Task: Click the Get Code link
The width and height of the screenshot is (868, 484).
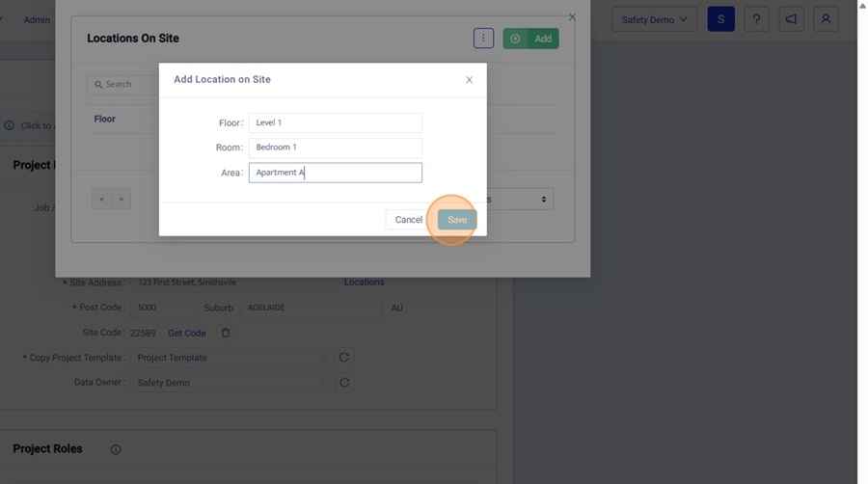Action: point(187,333)
